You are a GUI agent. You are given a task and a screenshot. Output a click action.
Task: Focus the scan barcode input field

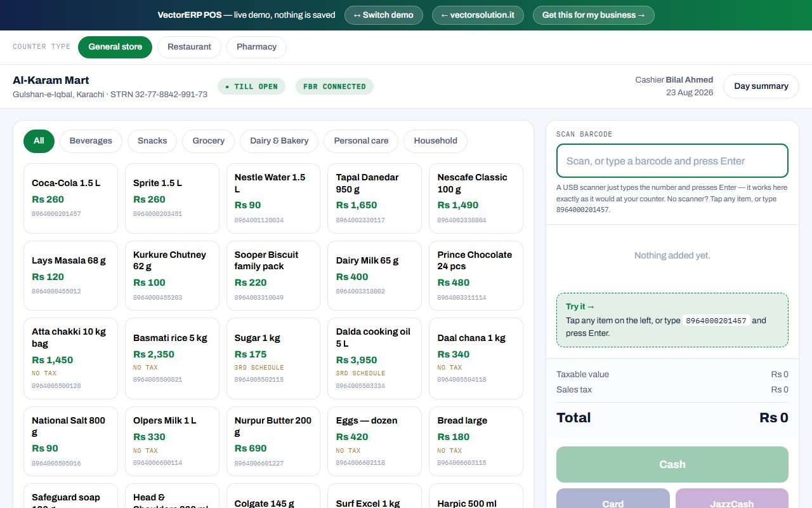click(x=672, y=161)
